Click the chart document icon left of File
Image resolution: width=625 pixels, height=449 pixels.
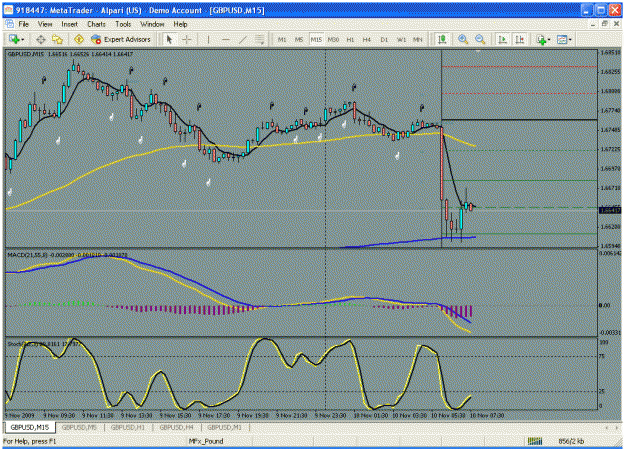coord(9,24)
